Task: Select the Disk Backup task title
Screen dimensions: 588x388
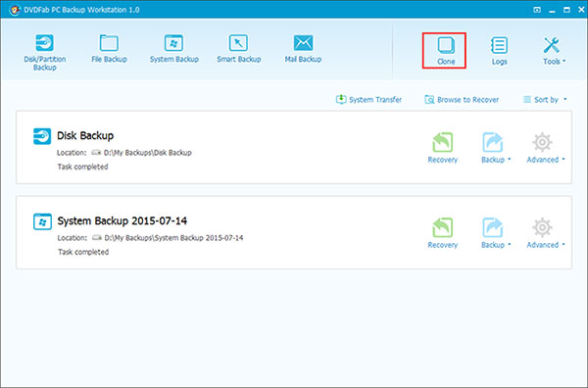Action: point(85,136)
